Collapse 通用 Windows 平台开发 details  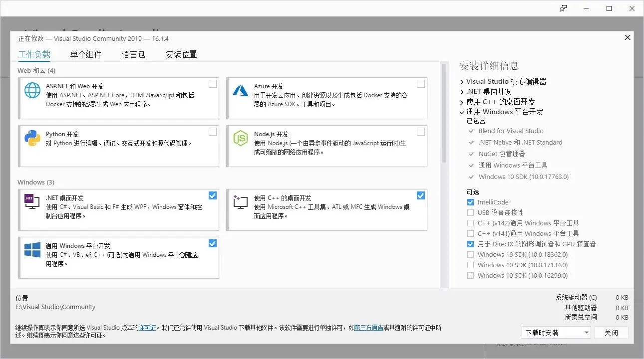[462, 112]
